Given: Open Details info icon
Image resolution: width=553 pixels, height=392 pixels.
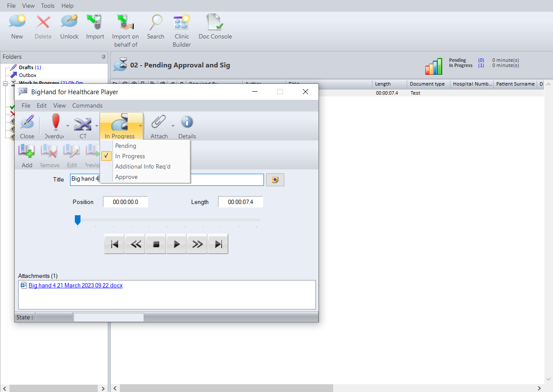Looking at the screenshot, I should click(187, 122).
